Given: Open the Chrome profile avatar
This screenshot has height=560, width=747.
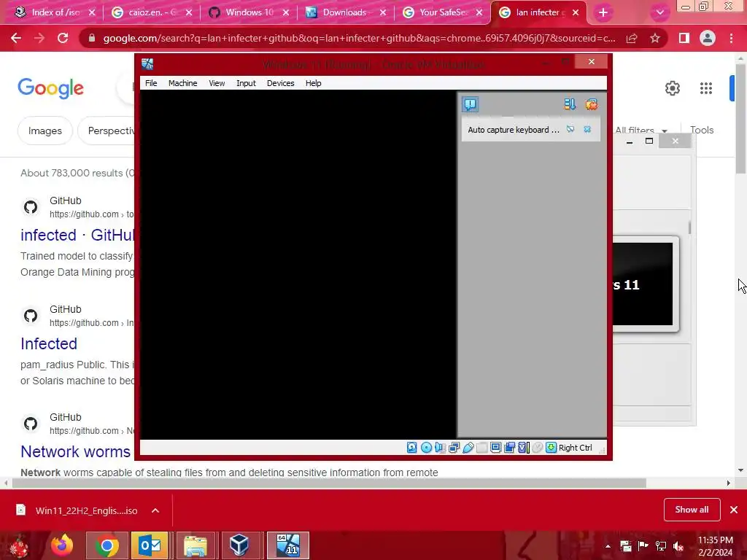Looking at the screenshot, I should [x=708, y=38].
